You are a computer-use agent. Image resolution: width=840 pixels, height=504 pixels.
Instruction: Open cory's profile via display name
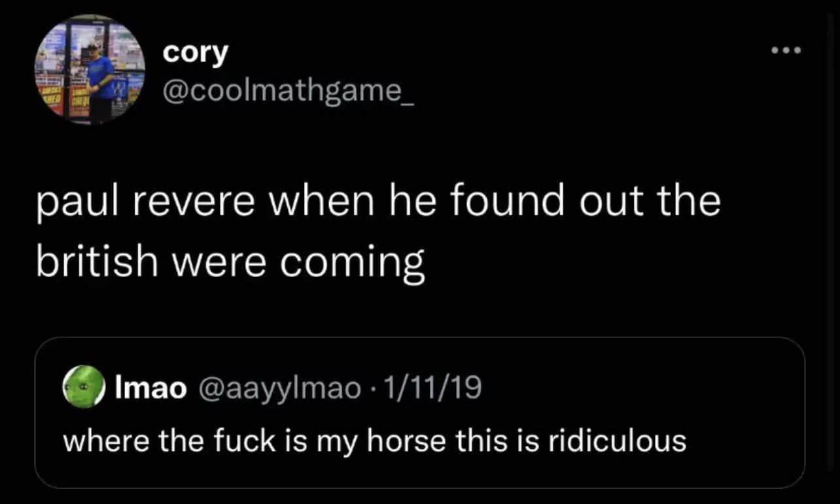194,52
